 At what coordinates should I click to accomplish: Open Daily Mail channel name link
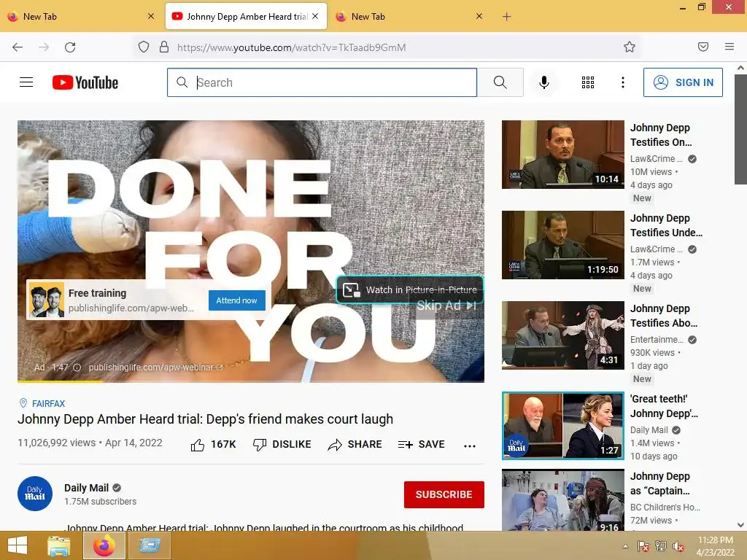click(x=86, y=488)
